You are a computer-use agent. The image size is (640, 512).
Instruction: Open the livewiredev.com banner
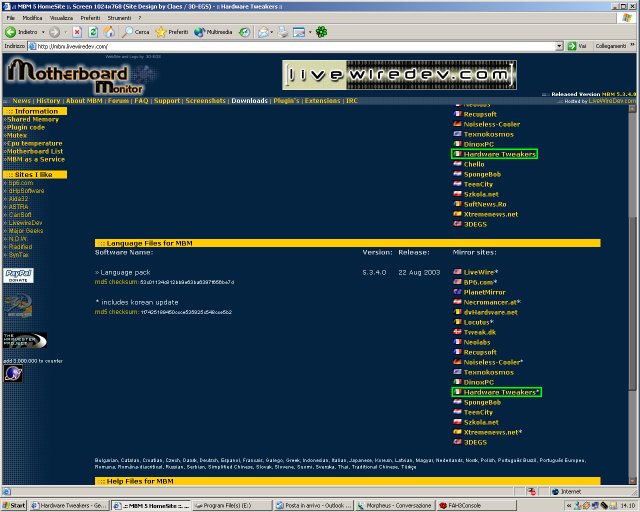click(x=399, y=75)
